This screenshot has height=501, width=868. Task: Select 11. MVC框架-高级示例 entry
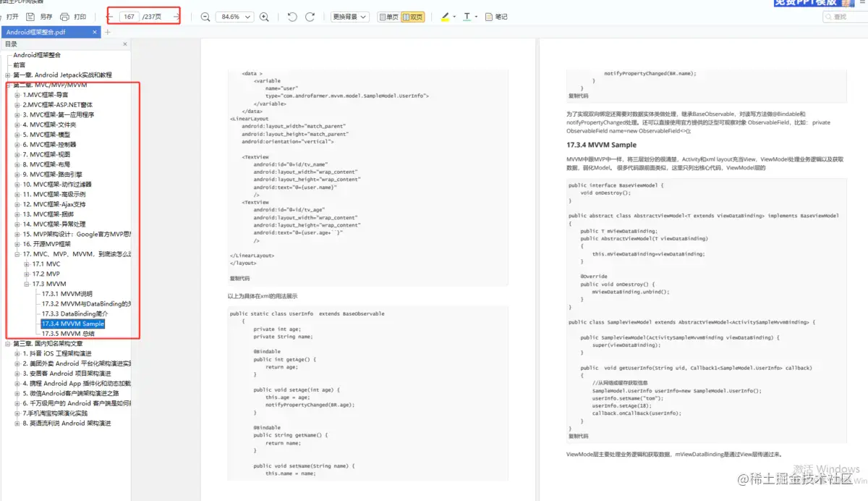pos(54,194)
